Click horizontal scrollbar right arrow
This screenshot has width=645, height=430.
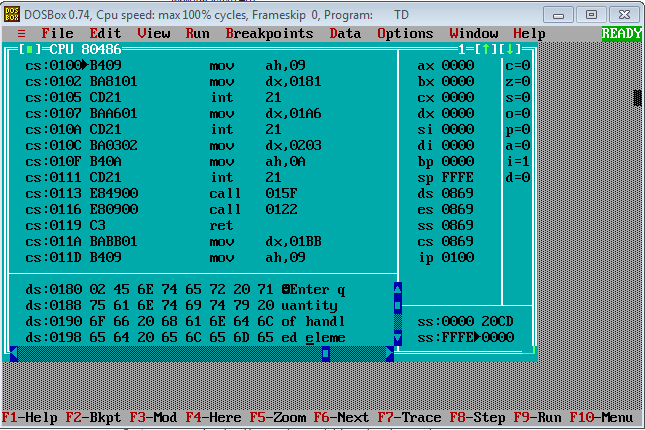[390, 353]
